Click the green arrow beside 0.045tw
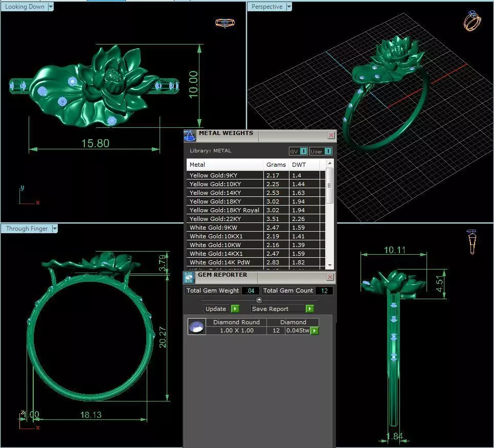 315,330
